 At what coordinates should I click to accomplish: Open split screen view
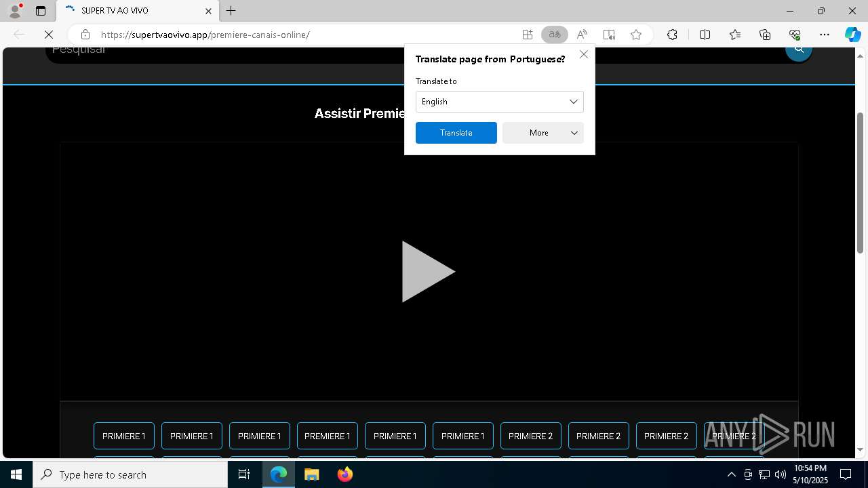coord(705,35)
